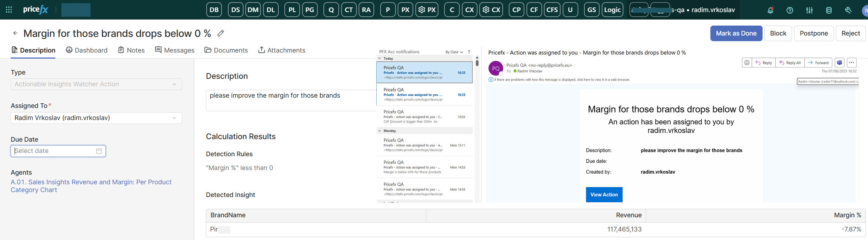Collapse the Monday email group
Viewport: 868px width, 240px height.
click(380, 131)
